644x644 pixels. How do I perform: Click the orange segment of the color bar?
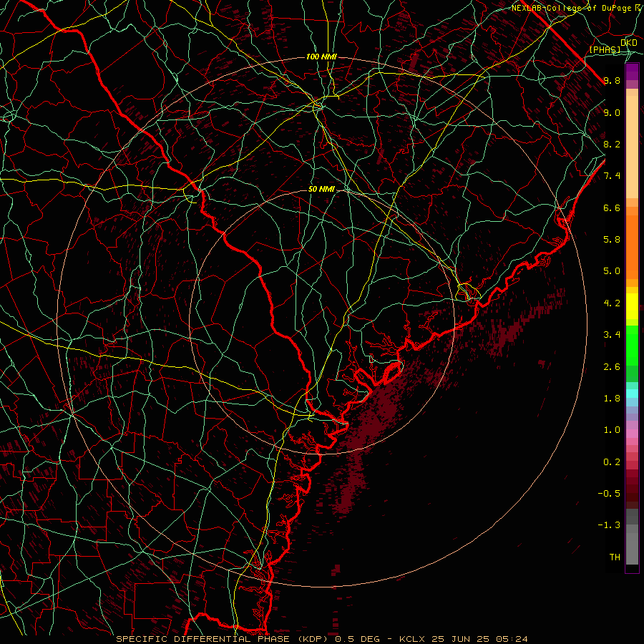click(632, 247)
